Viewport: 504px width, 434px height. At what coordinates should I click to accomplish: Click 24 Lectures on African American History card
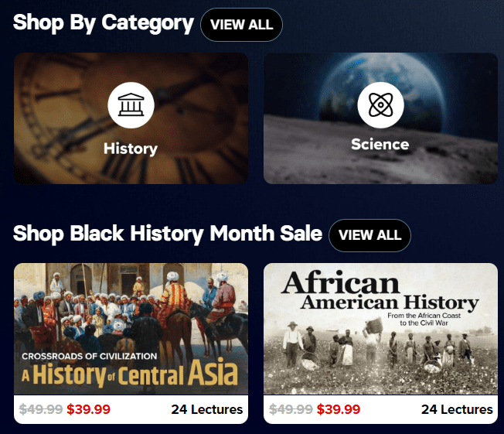point(456,409)
